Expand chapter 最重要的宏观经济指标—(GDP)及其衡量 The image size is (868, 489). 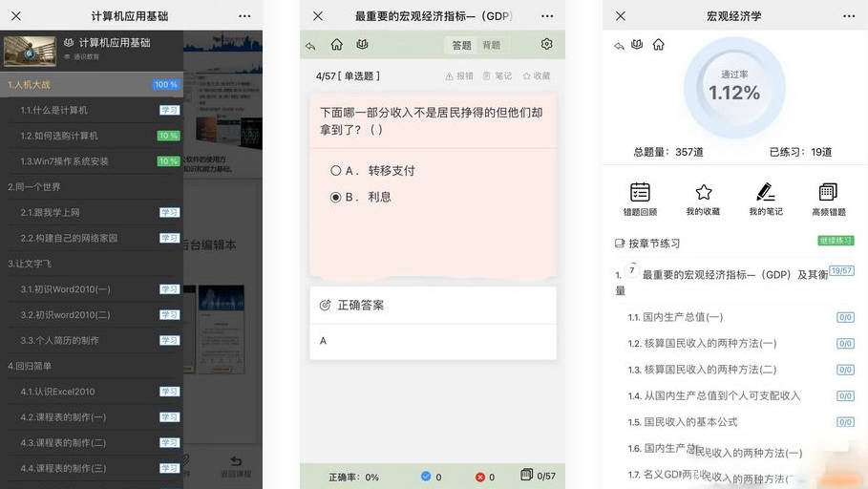tap(721, 282)
